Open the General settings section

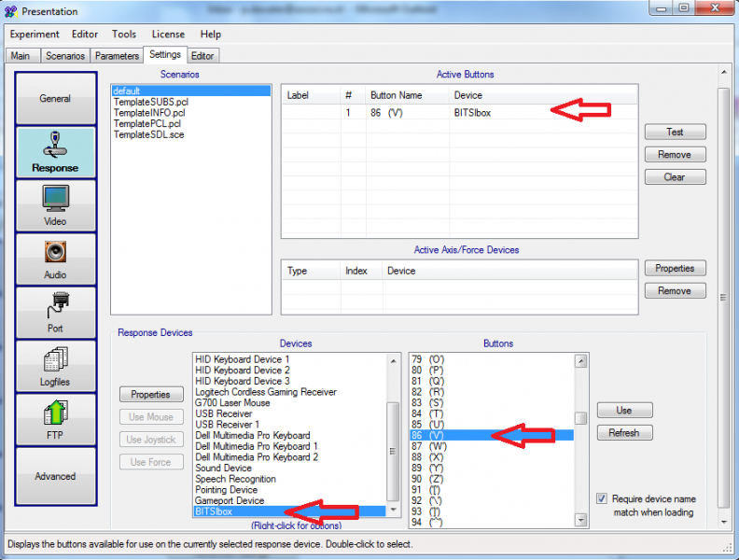coord(55,98)
